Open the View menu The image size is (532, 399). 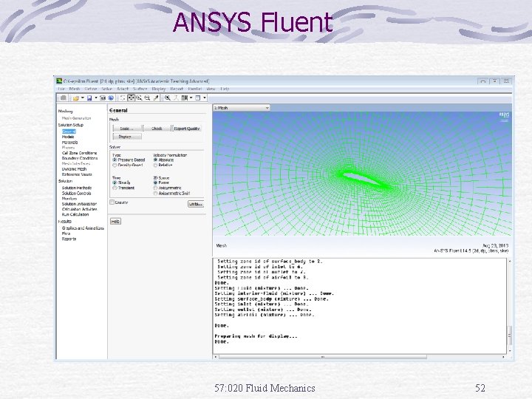click(211, 89)
